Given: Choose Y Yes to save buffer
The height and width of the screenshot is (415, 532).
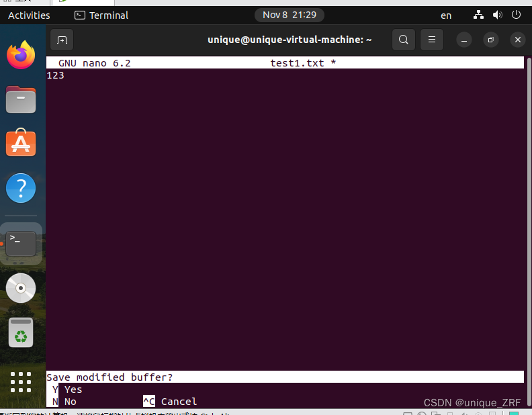Looking at the screenshot, I should coord(67,389).
